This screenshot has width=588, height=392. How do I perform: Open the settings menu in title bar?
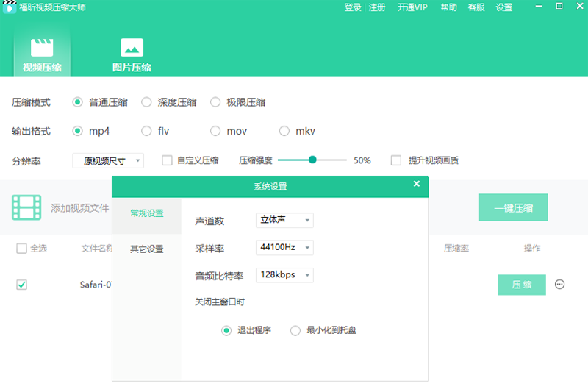point(504,7)
